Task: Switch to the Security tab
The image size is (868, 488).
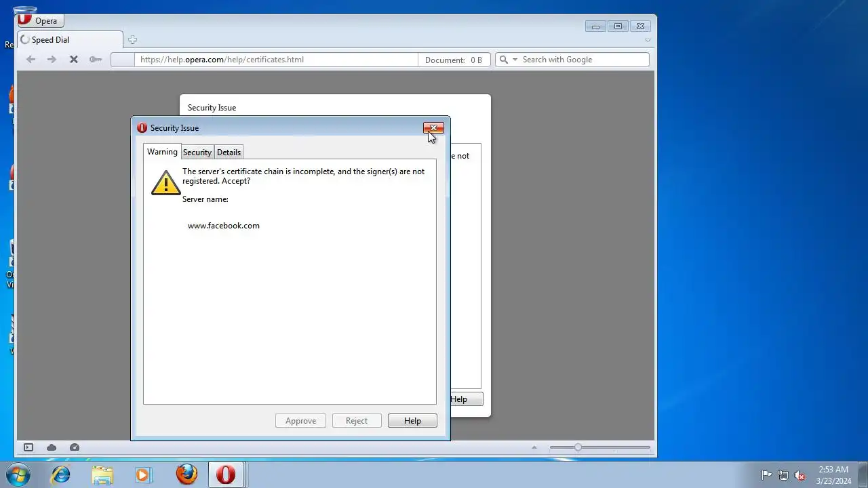Action: pyautogui.click(x=197, y=152)
